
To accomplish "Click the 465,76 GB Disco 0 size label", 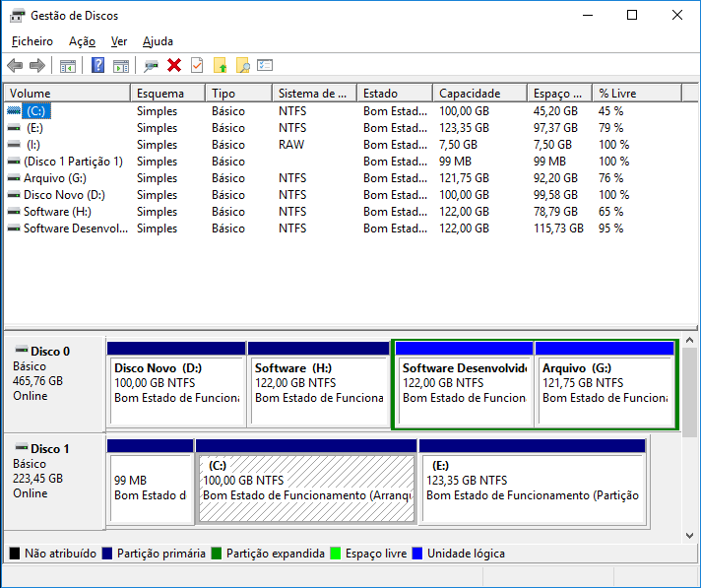I will coord(38,381).
